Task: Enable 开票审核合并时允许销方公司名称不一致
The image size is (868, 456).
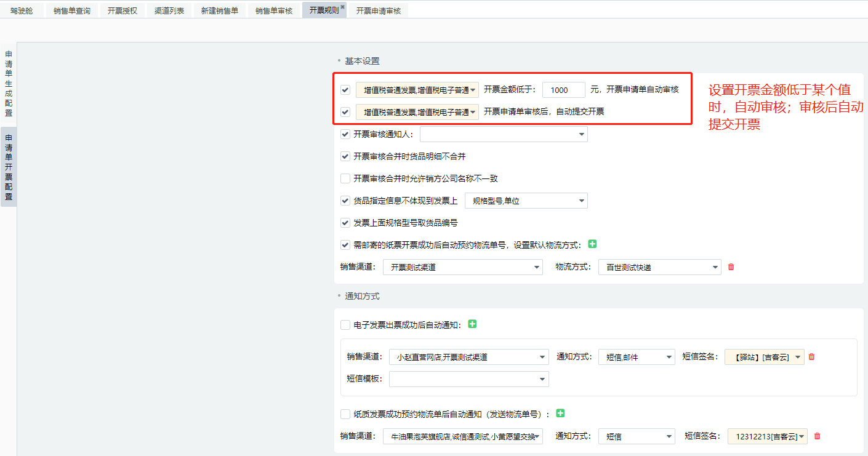Action: pyautogui.click(x=345, y=178)
